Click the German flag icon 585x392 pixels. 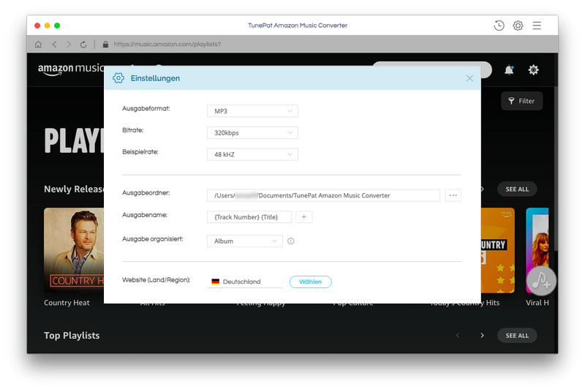pos(215,282)
